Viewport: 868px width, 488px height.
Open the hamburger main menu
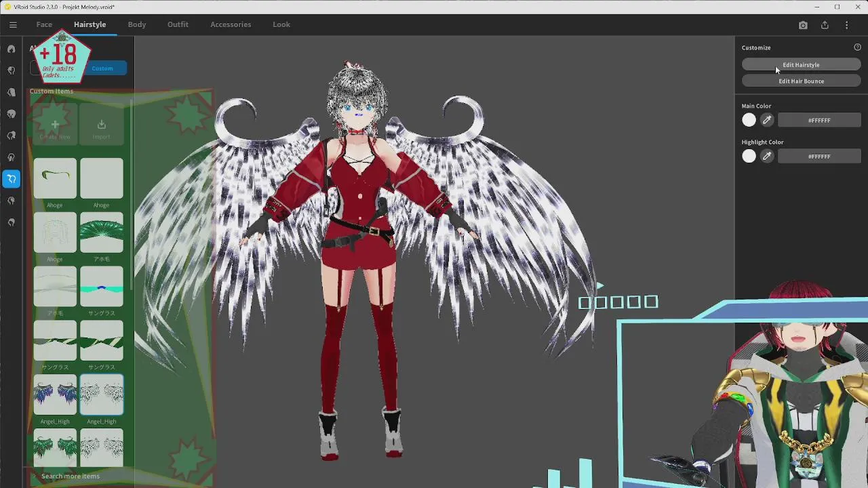(13, 24)
